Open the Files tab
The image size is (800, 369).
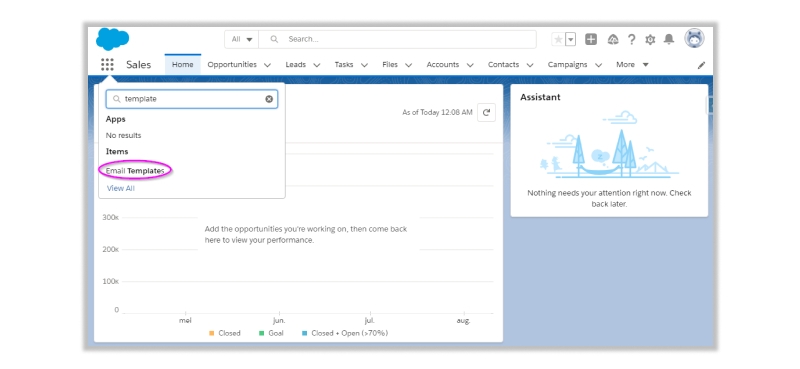390,65
